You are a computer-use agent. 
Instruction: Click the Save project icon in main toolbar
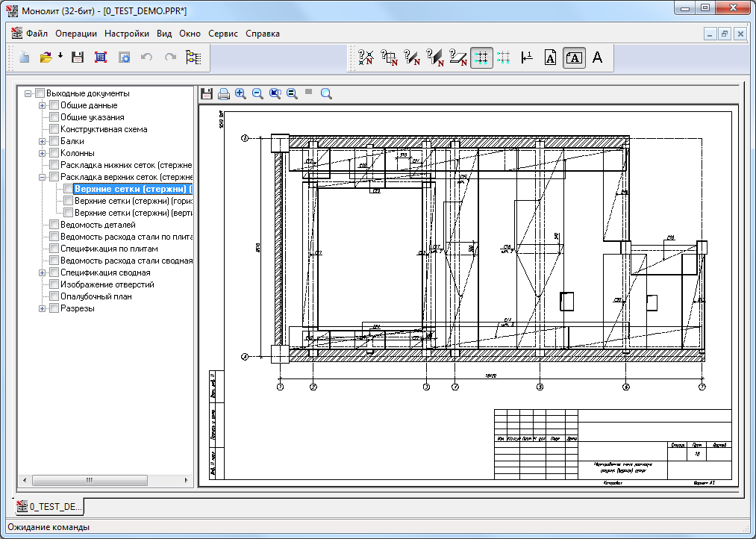pos(77,57)
